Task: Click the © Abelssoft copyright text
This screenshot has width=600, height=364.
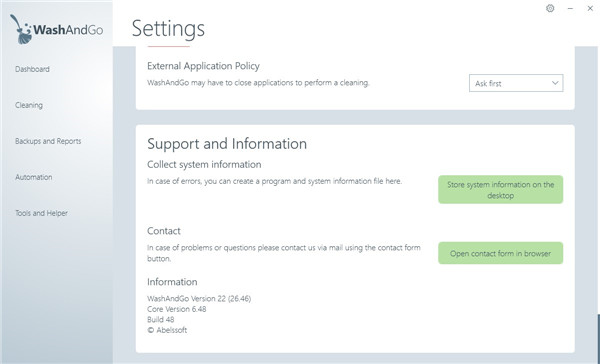Action: [x=167, y=330]
